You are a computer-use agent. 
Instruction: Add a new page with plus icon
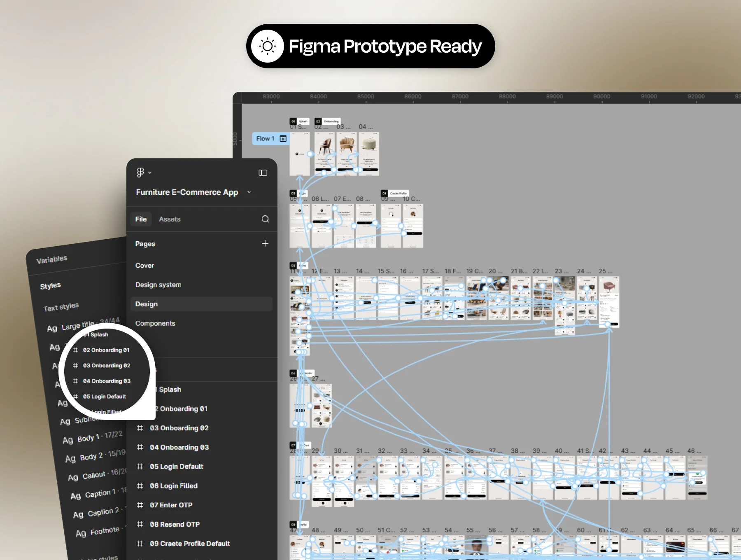point(265,243)
